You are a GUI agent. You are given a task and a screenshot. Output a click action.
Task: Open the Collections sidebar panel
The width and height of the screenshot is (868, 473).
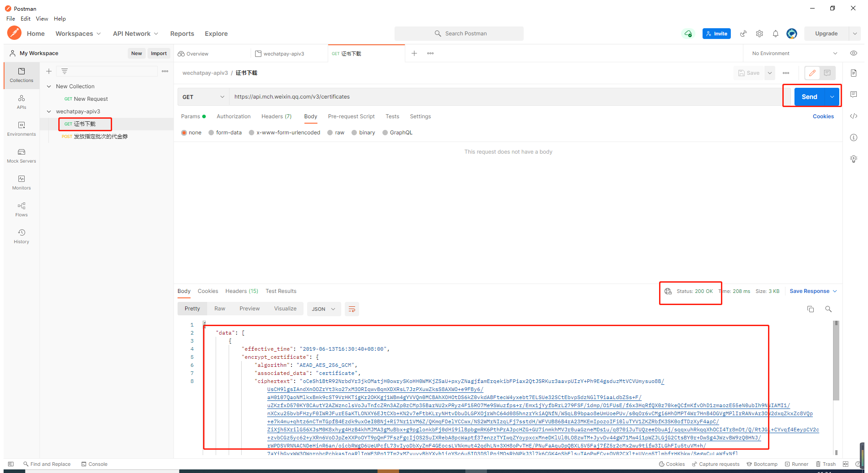point(22,75)
